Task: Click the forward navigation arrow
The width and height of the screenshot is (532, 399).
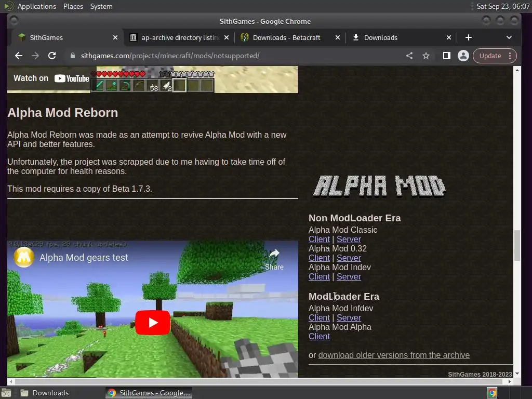Action: pyautogui.click(x=35, y=56)
